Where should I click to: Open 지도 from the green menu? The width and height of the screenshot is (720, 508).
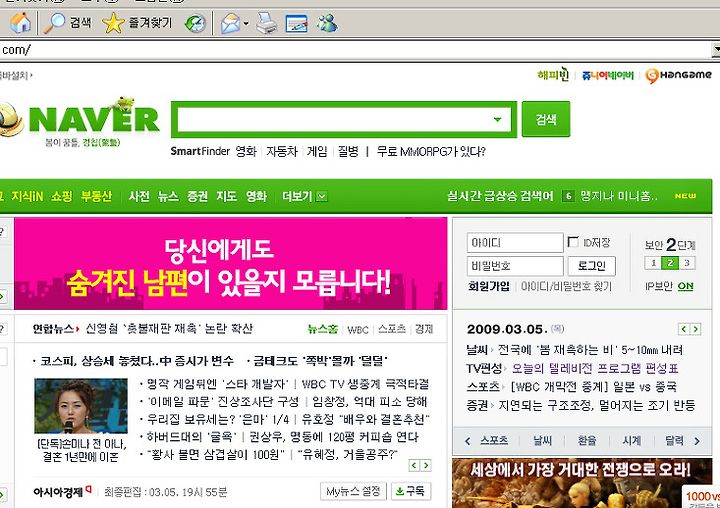point(226,196)
